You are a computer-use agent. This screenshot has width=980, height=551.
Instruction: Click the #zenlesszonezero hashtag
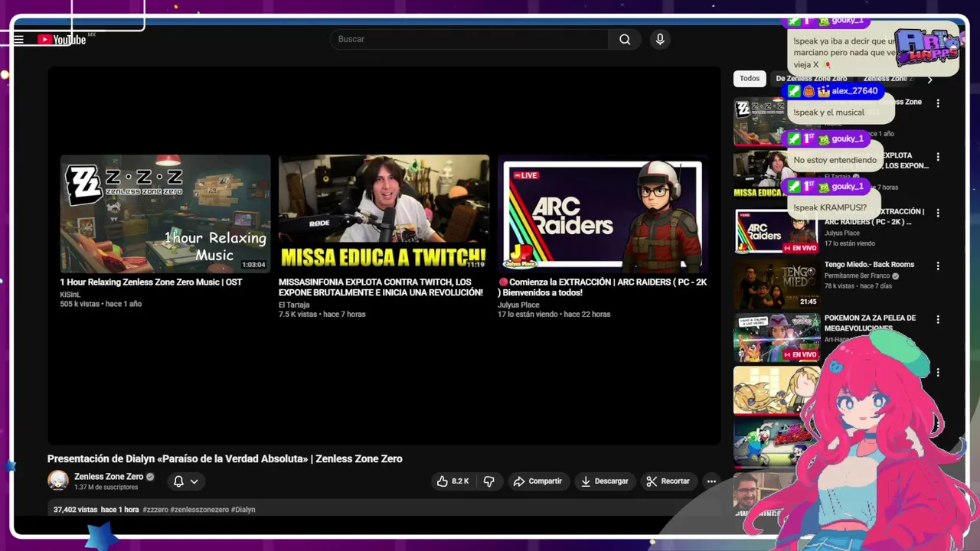click(199, 510)
